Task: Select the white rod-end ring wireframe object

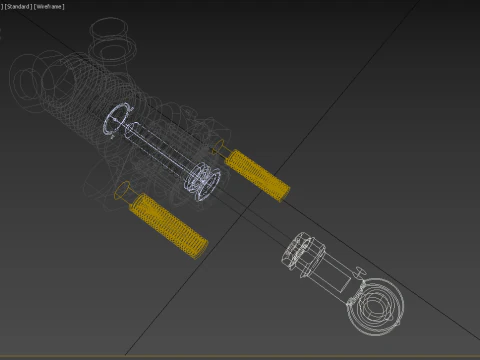Action: [376, 306]
